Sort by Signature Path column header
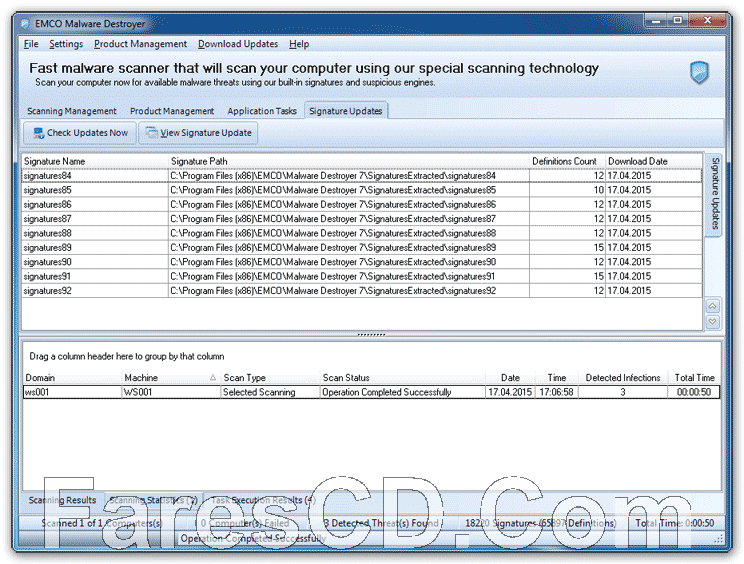 pos(349,161)
